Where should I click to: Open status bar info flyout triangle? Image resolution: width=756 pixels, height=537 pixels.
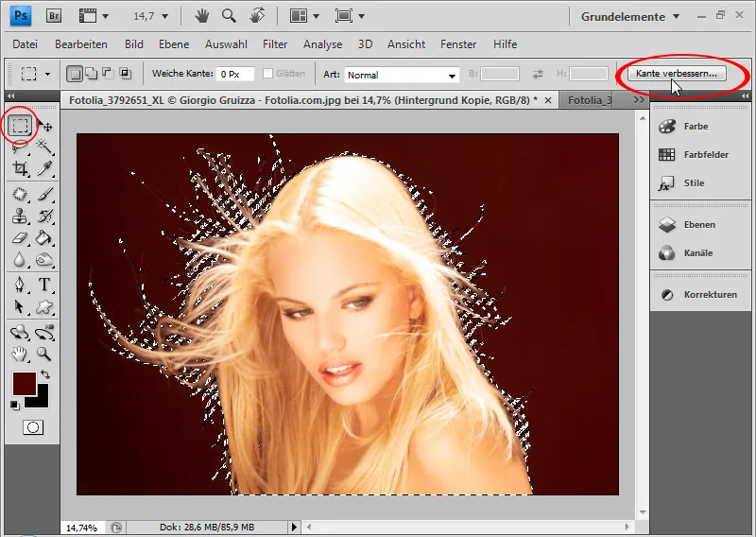pos(294,527)
